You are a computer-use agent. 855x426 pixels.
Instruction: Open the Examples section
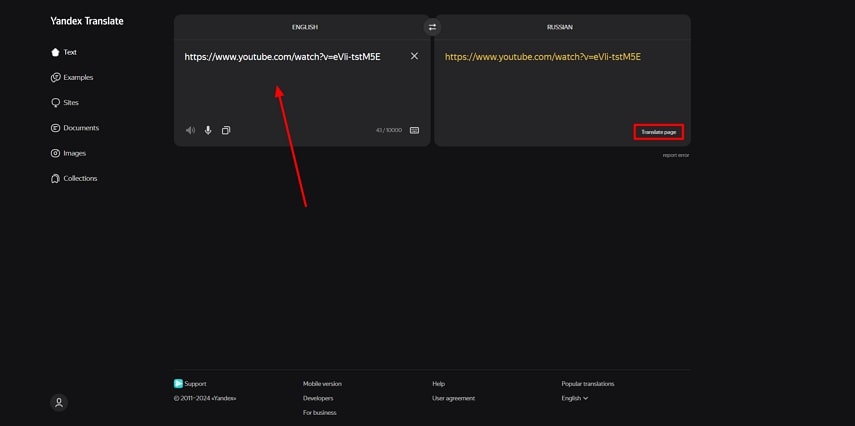(x=71, y=77)
